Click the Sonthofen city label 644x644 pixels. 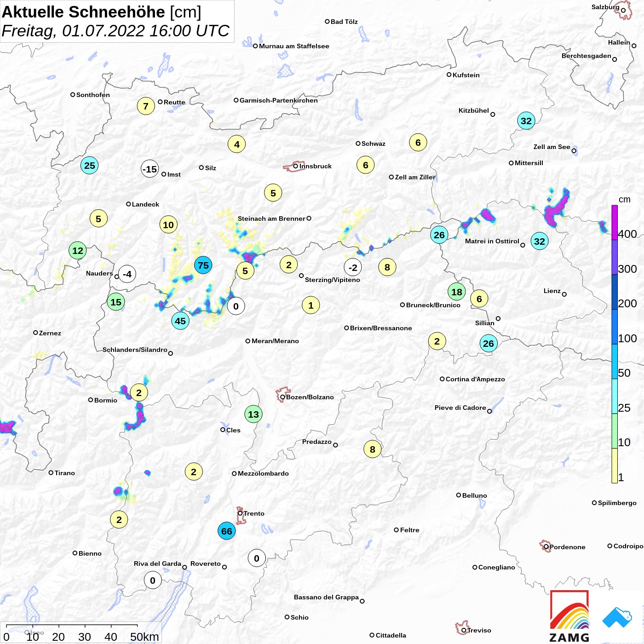coord(93,95)
